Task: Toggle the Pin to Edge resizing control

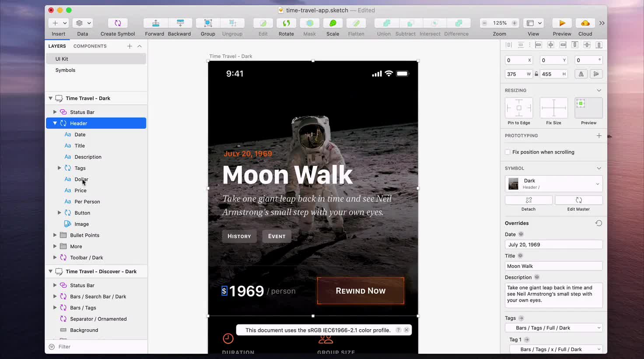Action: (x=519, y=108)
